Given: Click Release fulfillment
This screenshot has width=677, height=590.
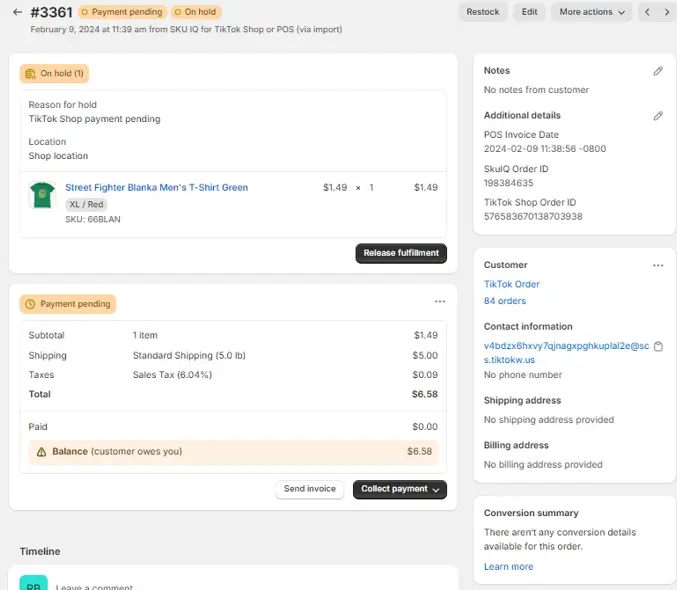Looking at the screenshot, I should pyautogui.click(x=400, y=253).
